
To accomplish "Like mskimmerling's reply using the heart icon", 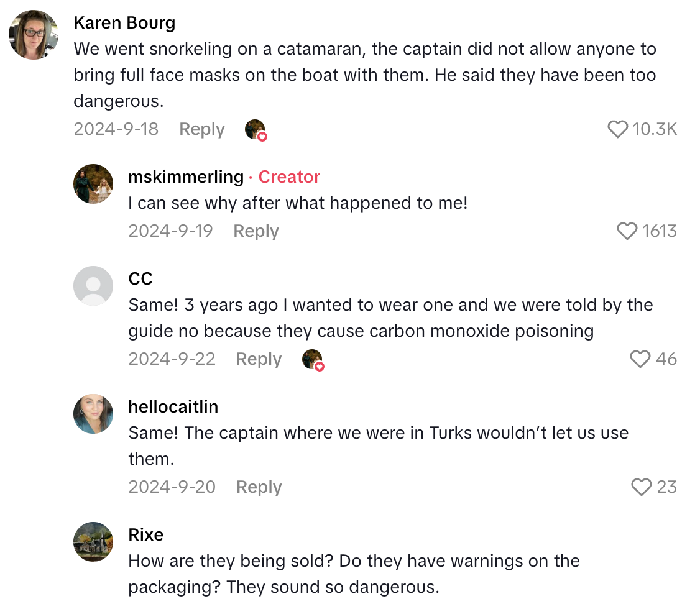I will pos(627,231).
